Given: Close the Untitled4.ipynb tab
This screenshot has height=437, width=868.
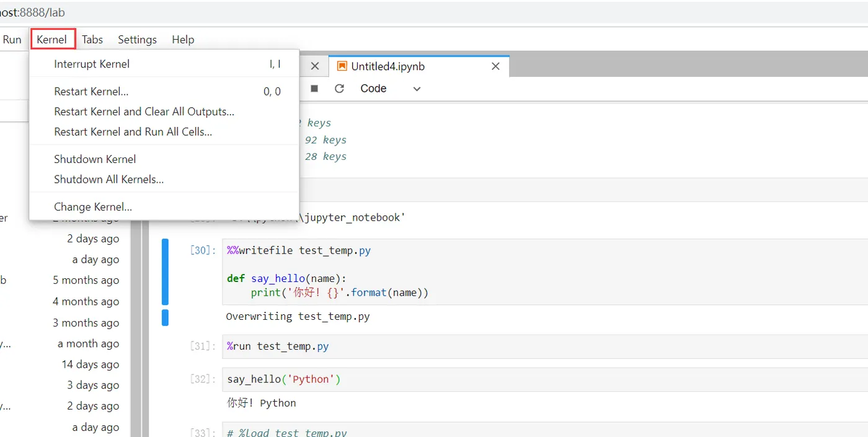Looking at the screenshot, I should point(495,66).
